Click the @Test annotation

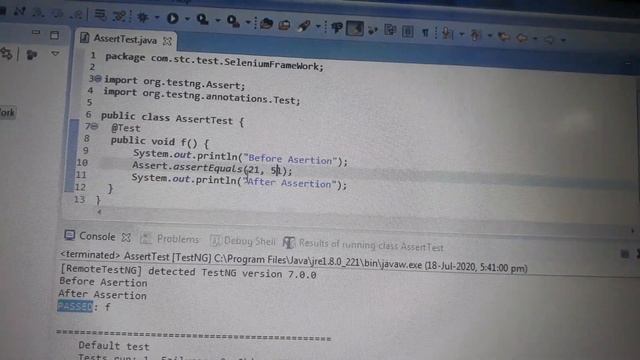click(126, 128)
